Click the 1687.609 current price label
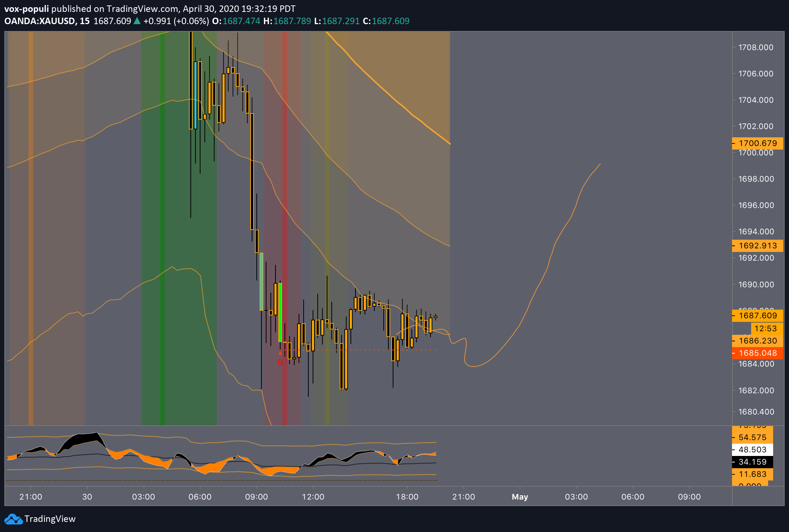 758,315
